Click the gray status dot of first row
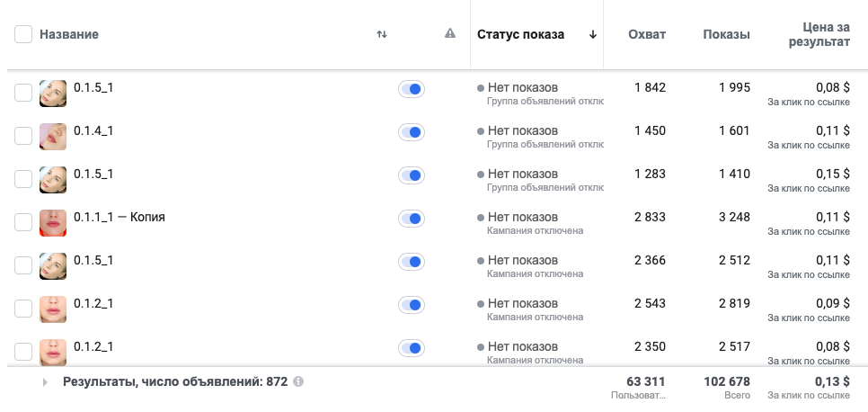 click(481, 88)
